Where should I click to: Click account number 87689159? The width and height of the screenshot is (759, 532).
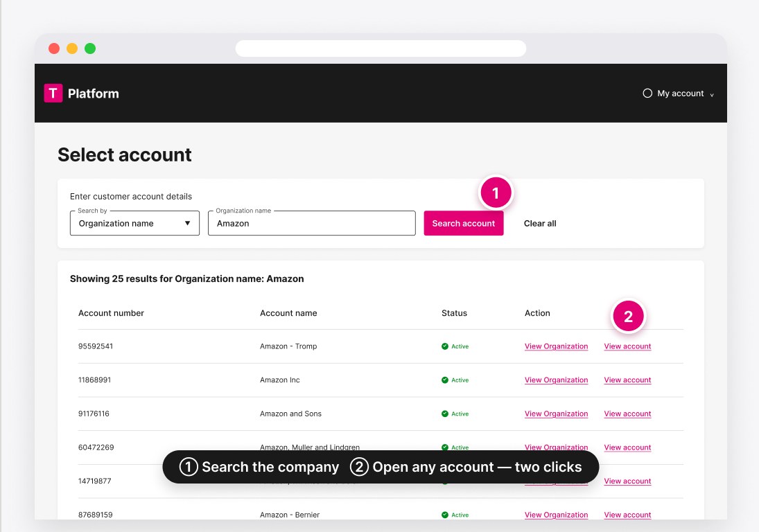point(96,515)
